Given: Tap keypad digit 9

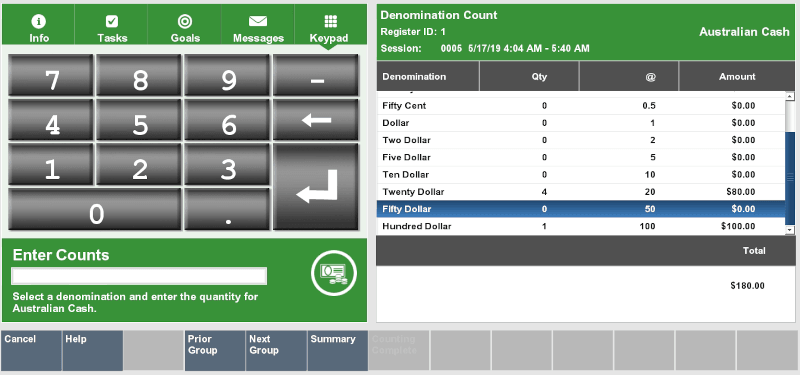Looking at the screenshot, I should click(227, 75).
